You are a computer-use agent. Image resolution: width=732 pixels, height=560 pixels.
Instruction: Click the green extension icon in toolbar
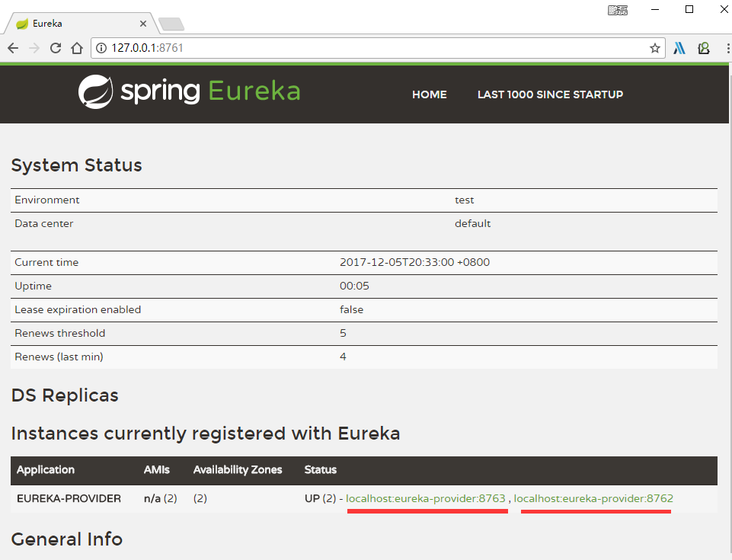coord(704,48)
